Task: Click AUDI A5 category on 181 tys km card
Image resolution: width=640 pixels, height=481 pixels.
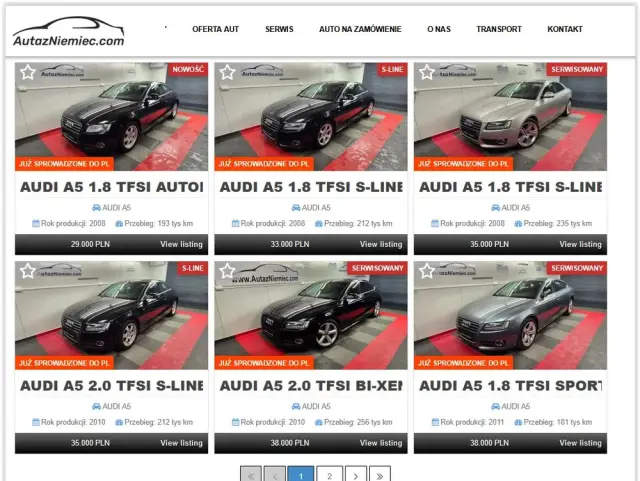Action: [516, 407]
